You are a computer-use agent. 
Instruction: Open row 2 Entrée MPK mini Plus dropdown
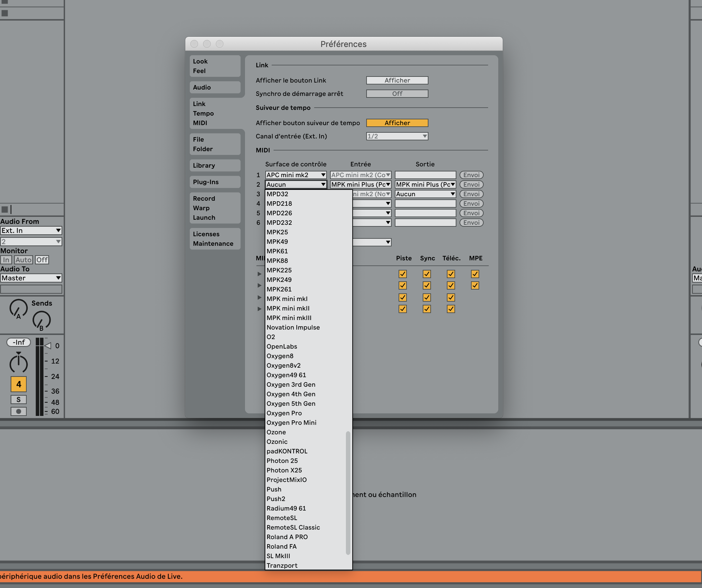tap(360, 184)
